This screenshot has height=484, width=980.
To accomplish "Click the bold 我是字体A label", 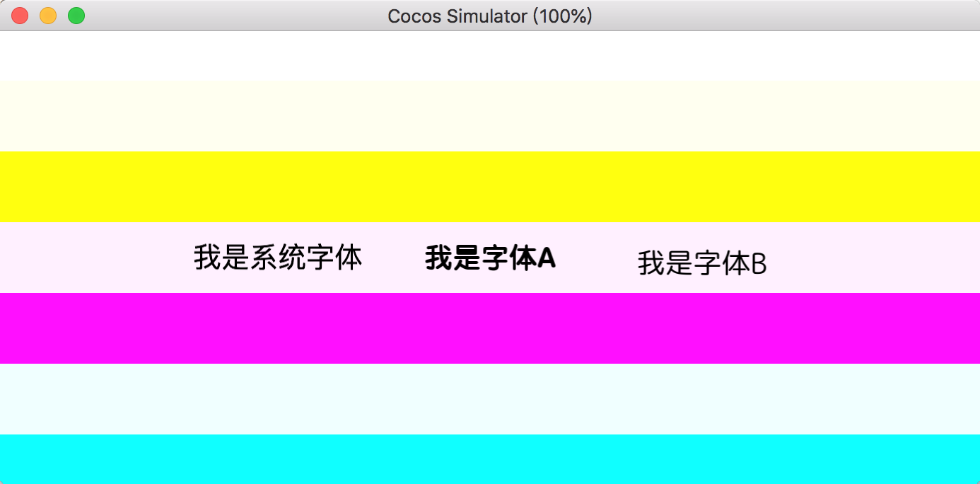I will tap(490, 259).
